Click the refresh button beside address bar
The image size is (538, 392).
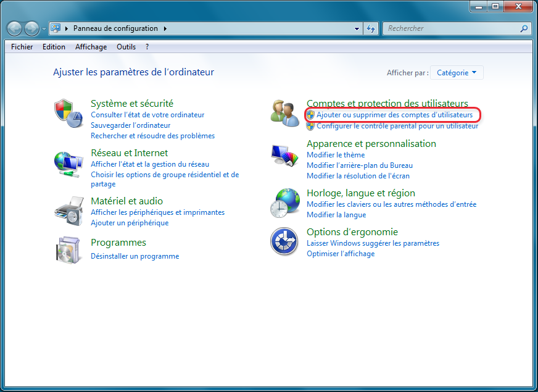[371, 28]
